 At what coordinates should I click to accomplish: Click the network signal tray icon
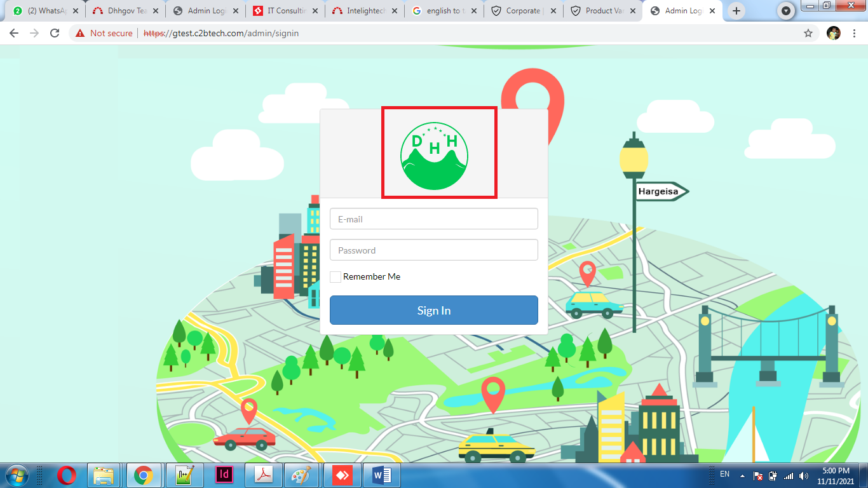click(x=789, y=476)
